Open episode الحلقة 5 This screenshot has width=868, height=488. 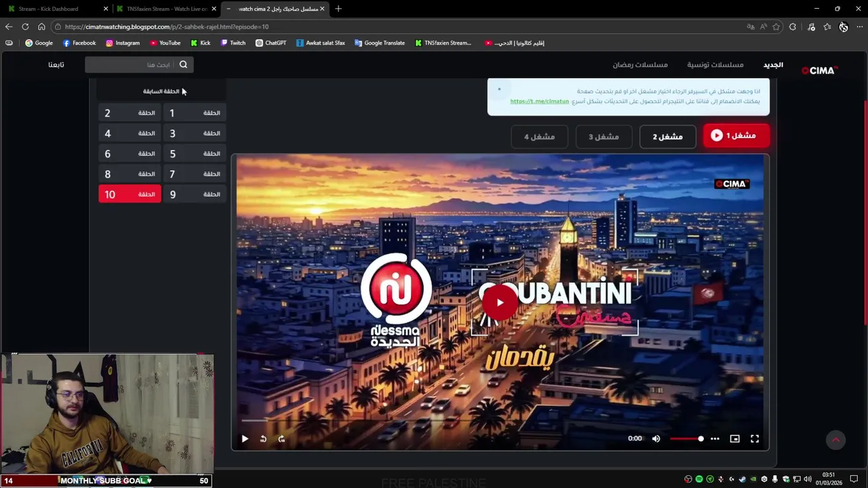coord(195,154)
